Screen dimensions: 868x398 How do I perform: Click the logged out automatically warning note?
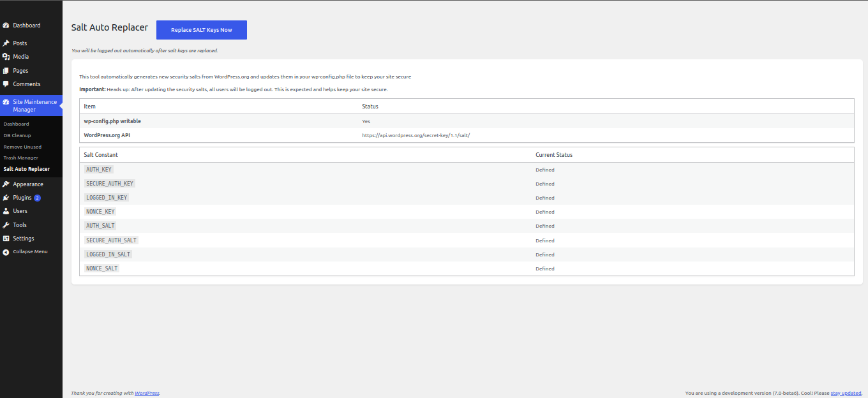click(145, 50)
